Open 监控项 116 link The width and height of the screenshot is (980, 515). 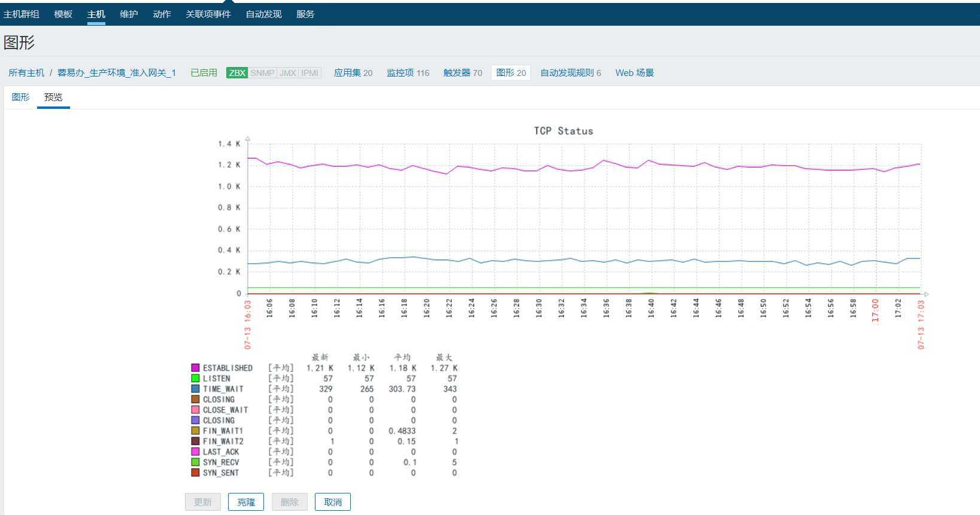(408, 73)
